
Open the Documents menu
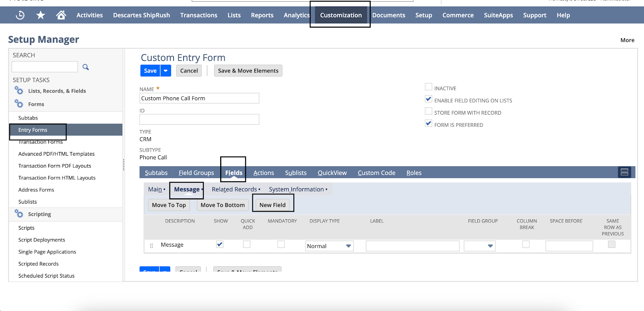coord(389,15)
